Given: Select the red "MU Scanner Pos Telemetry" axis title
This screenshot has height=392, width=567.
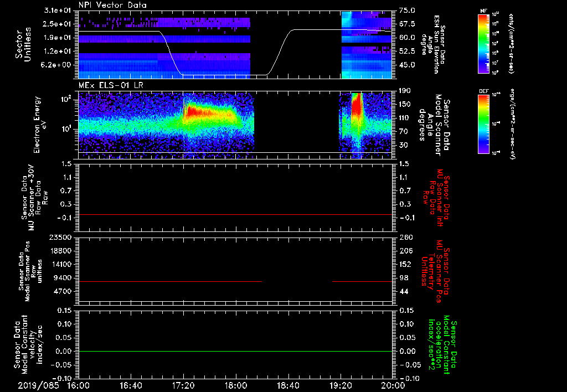Looking at the screenshot, I should [x=435, y=271].
